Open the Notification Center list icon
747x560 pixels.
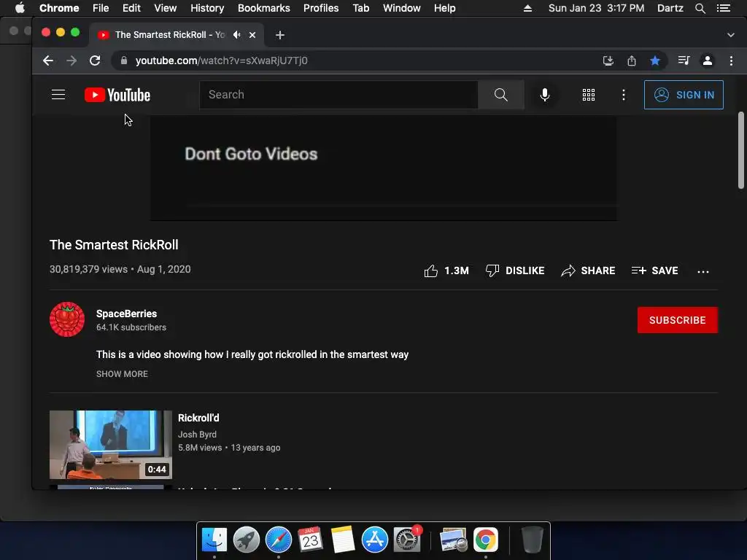point(724,8)
